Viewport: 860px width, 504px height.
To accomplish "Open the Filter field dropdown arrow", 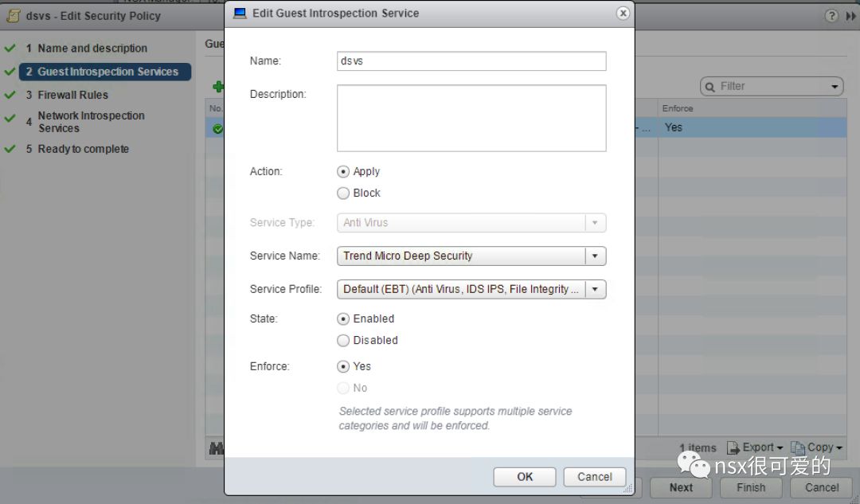I will [x=835, y=87].
